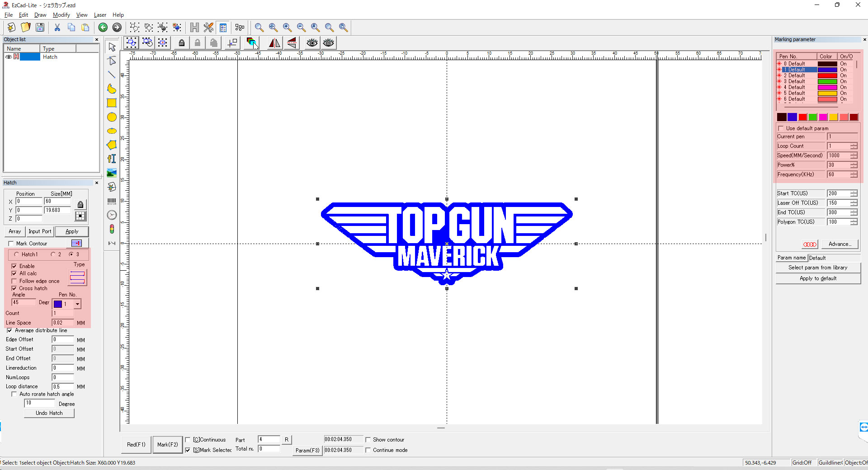Screen dimensions: 868x470
Task: Pick the magenta swatch in pen palette
Action: click(823, 117)
